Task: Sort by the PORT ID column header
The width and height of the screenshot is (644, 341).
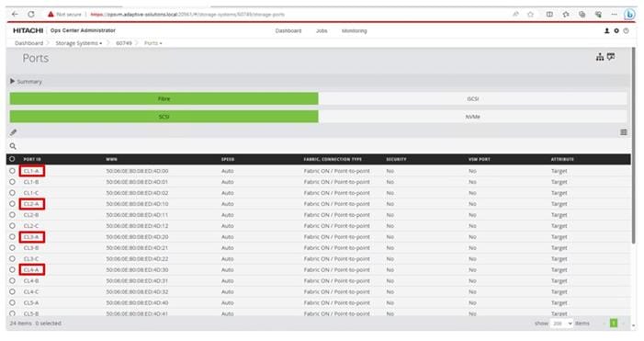Action: [x=32, y=159]
